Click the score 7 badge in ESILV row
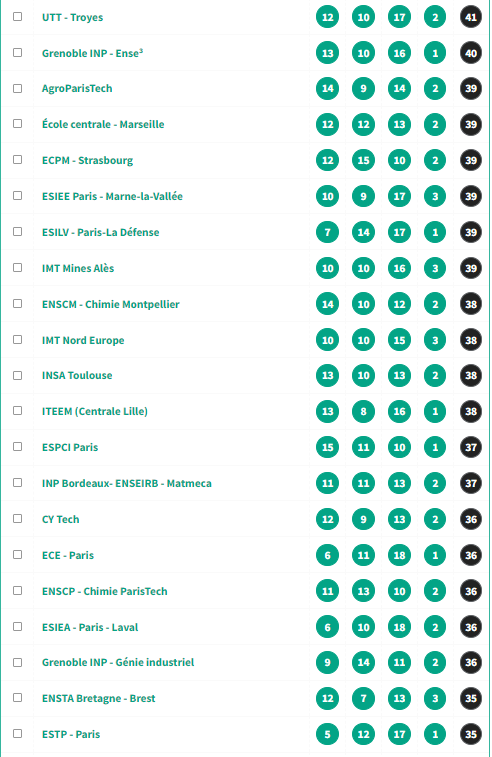 coord(327,232)
